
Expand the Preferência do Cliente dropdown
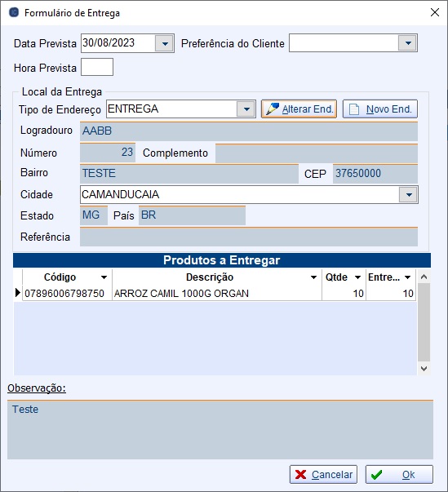[x=407, y=43]
